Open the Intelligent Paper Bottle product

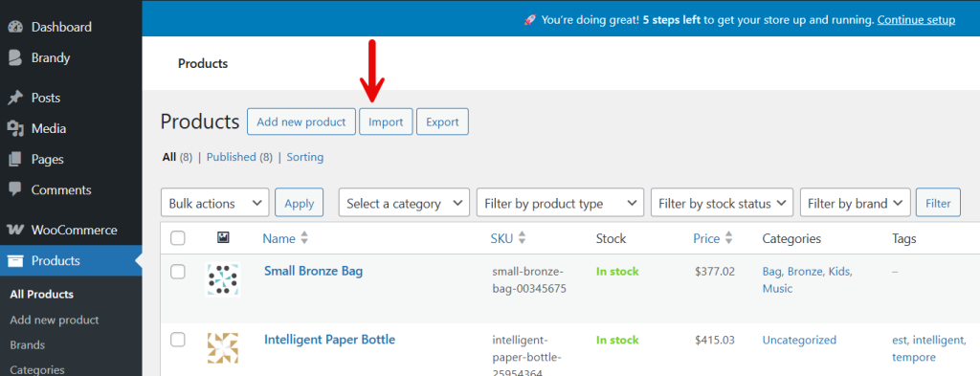329,340
